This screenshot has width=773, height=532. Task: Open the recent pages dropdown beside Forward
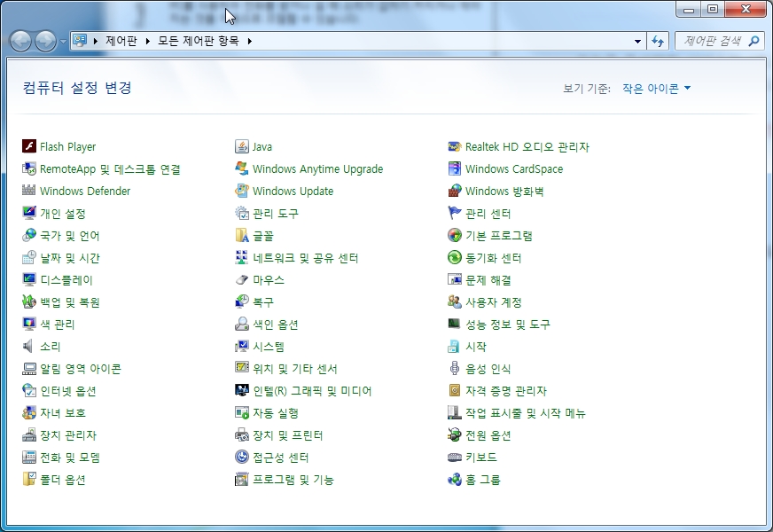(63, 42)
